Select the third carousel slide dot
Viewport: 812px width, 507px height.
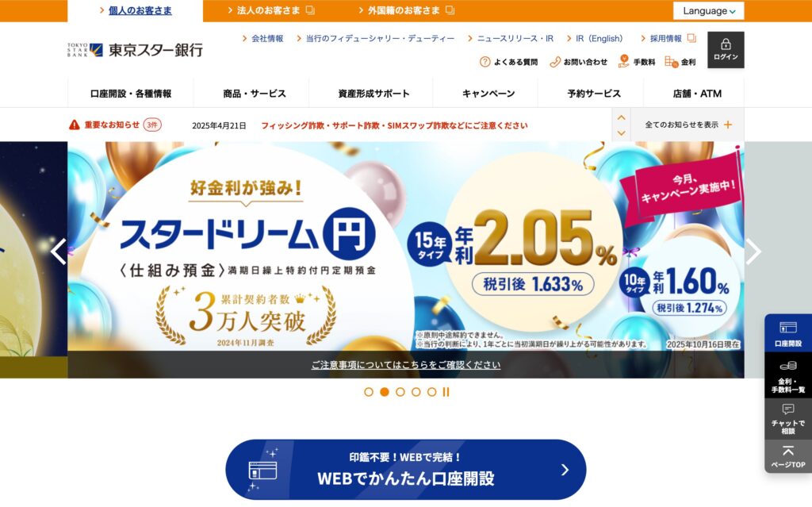(x=400, y=392)
